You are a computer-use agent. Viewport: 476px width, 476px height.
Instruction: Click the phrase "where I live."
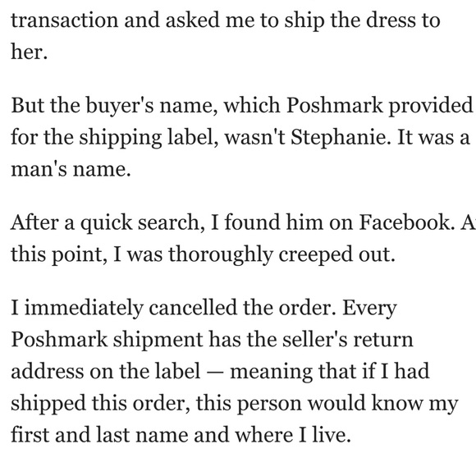tap(293, 435)
